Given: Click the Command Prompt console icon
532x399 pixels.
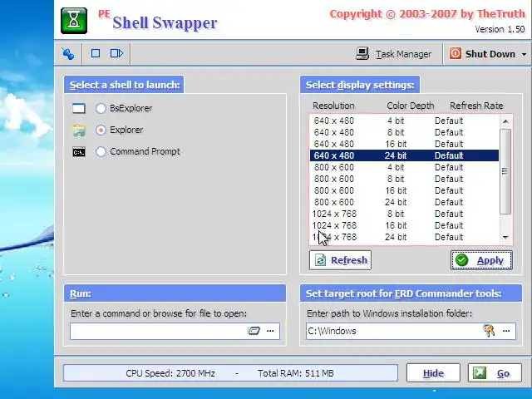Looking at the screenshot, I should [x=79, y=152].
